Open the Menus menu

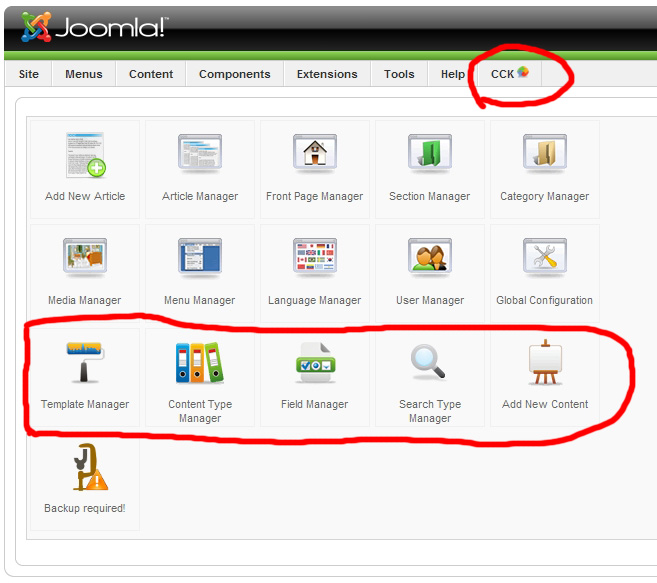pos(84,74)
